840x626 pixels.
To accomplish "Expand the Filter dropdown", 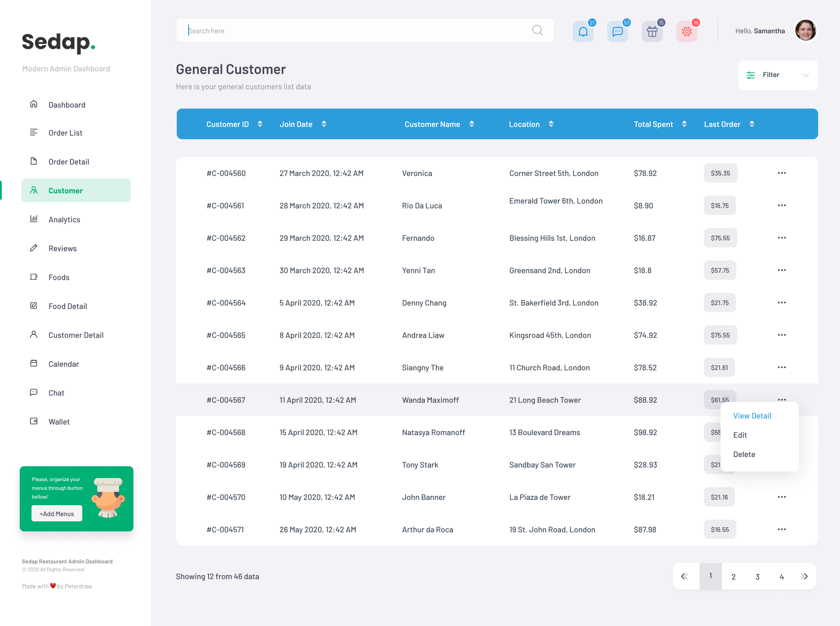I will click(x=806, y=75).
